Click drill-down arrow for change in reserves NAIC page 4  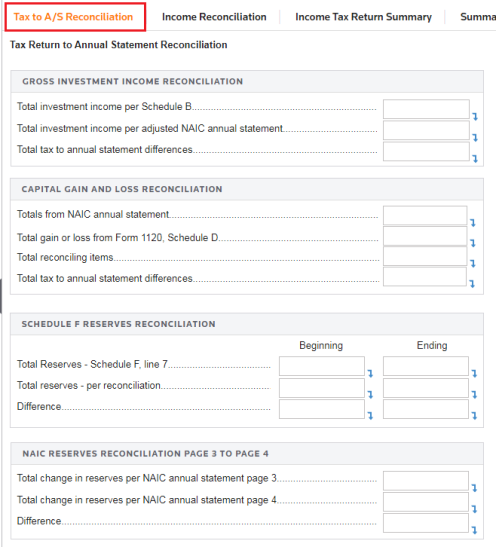(x=474, y=509)
